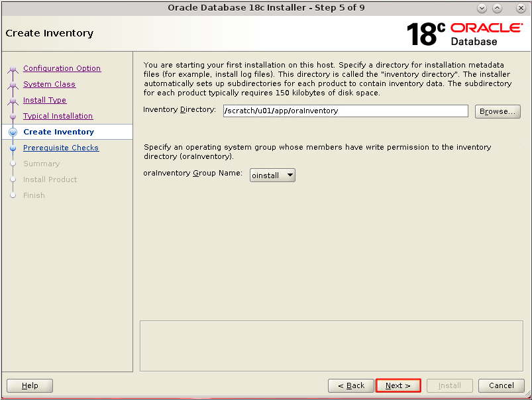Viewport: 532px width, 400px height.
Task: Click the Install Type step marker icon
Action: click(x=13, y=101)
